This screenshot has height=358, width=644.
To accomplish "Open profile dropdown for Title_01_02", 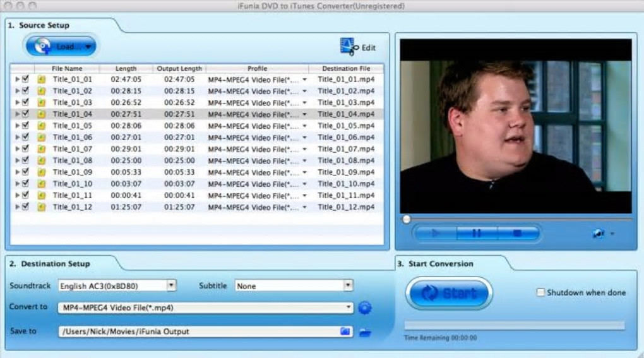I will [304, 91].
